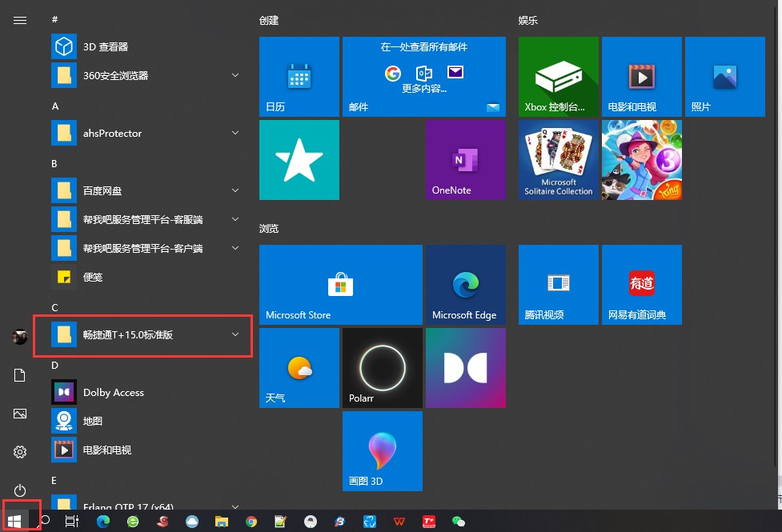The image size is (782, 532).
Task: Launch the Microsoft Edge tile
Action: [465, 285]
